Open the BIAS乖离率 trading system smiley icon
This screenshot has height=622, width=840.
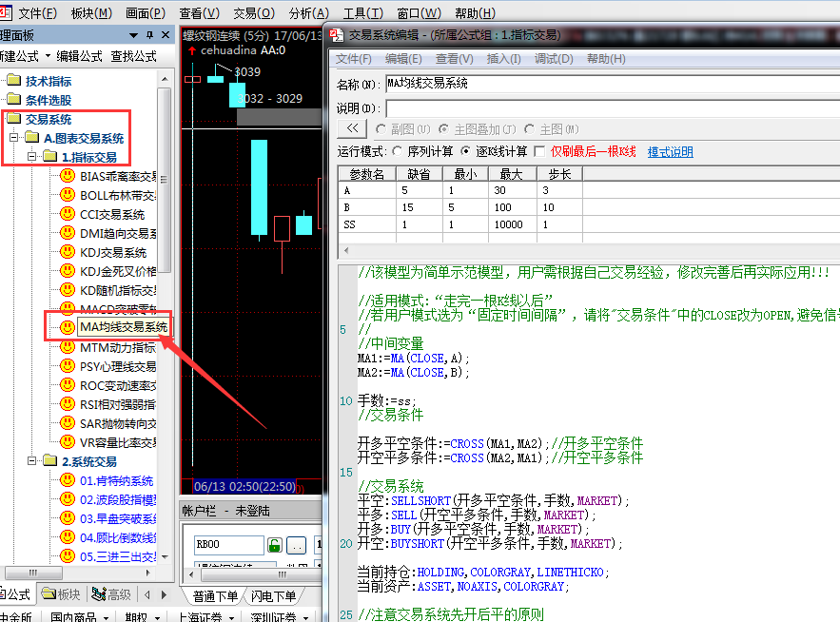click(x=67, y=176)
